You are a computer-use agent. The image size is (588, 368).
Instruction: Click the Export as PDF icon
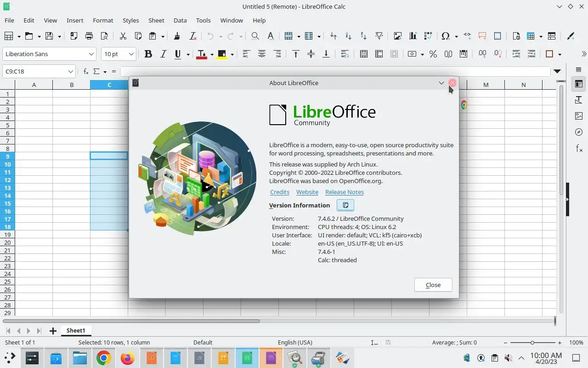tap(74, 36)
